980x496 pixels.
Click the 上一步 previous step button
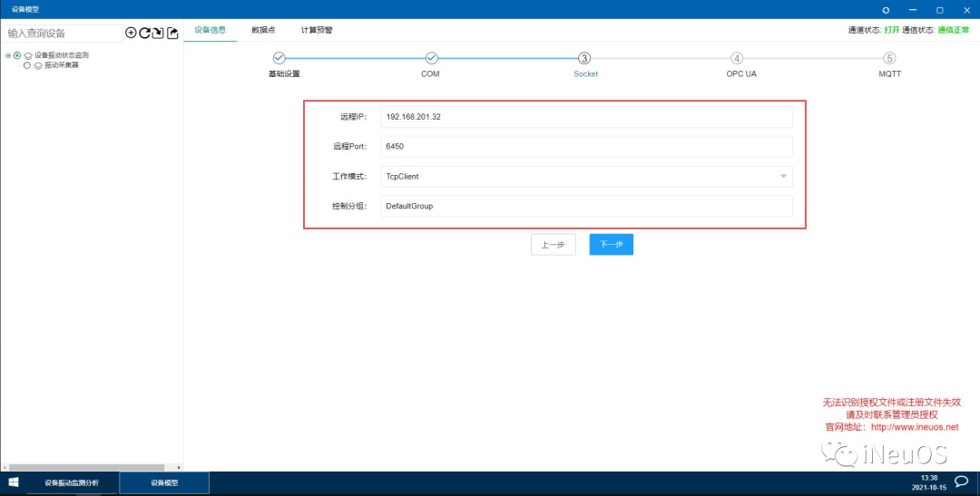pos(554,245)
